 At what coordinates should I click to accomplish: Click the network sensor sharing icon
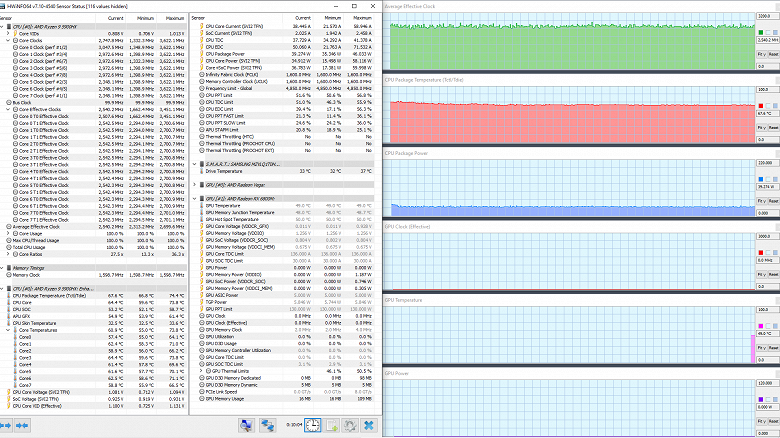[269, 426]
